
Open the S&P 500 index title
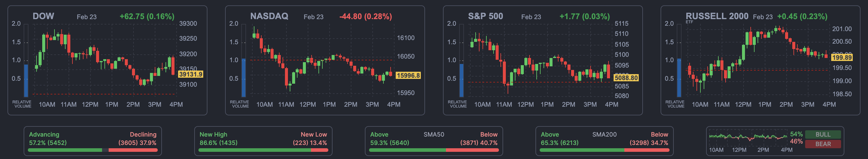[485, 16]
